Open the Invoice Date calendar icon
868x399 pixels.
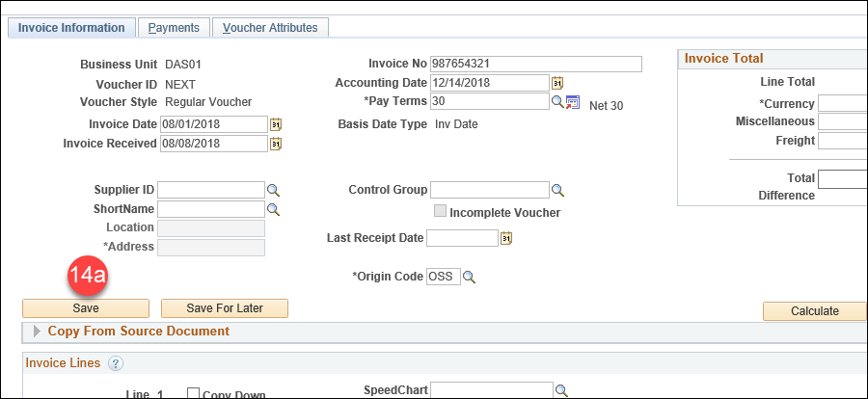coord(276,124)
